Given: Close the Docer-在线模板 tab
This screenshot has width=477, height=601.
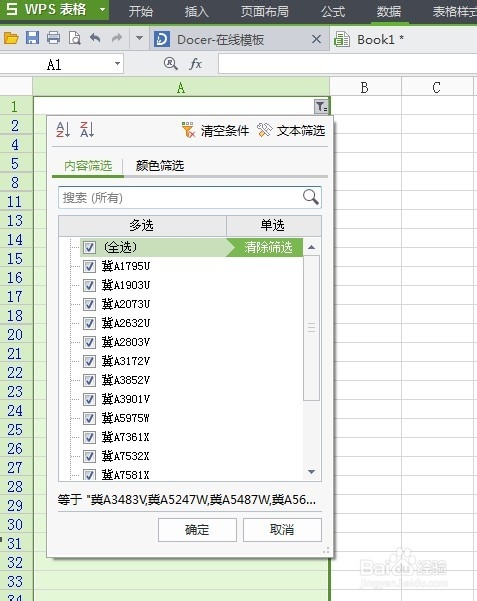Looking at the screenshot, I should tap(316, 39).
